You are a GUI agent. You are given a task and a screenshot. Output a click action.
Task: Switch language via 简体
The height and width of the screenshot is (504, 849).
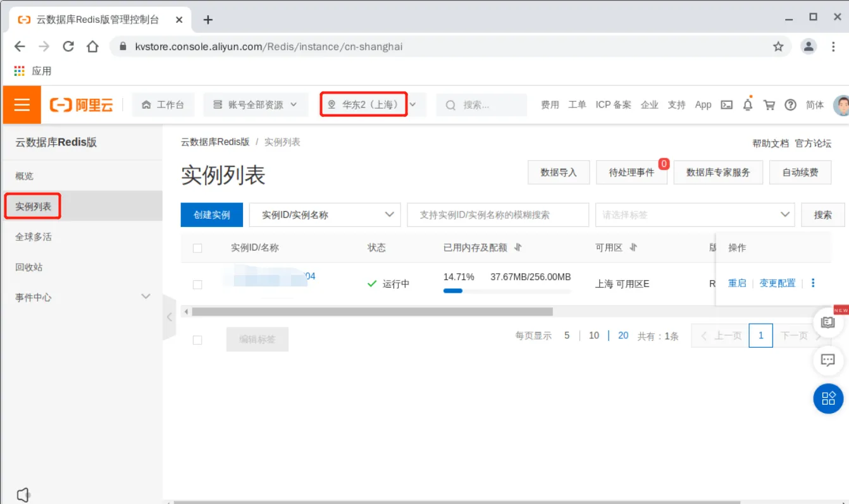point(815,105)
